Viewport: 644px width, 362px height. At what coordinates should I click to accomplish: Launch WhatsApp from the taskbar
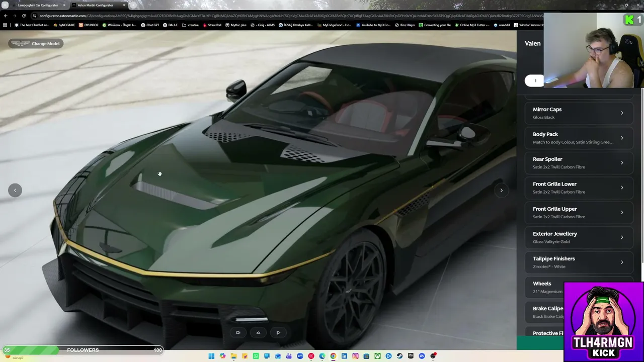pos(256,356)
